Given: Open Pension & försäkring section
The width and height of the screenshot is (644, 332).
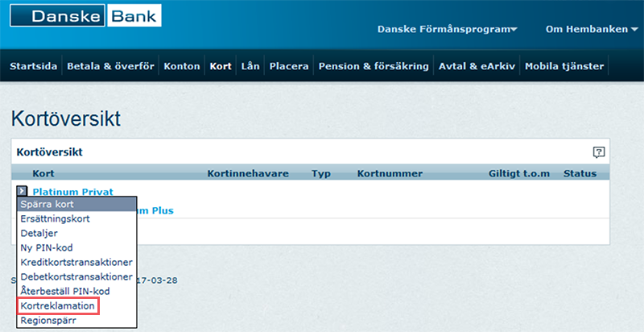Looking at the screenshot, I should pos(374,66).
